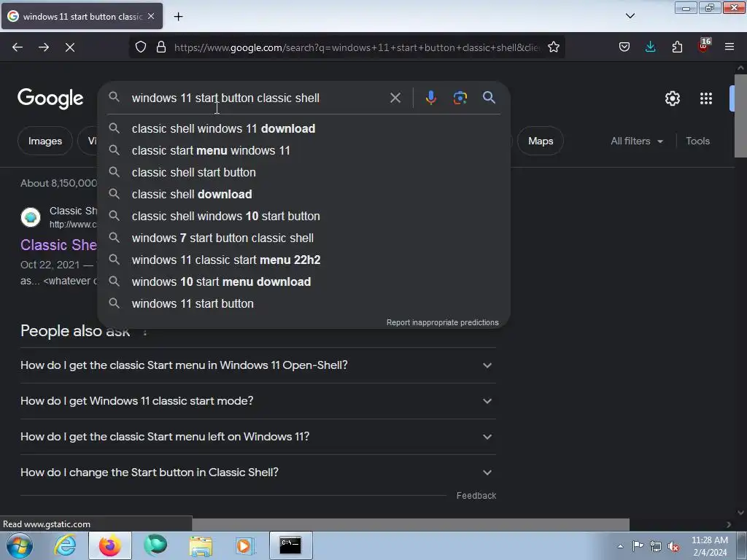747x560 pixels.
Task: Expand How do I get Windows 11 classic start mode
Action: (258, 401)
